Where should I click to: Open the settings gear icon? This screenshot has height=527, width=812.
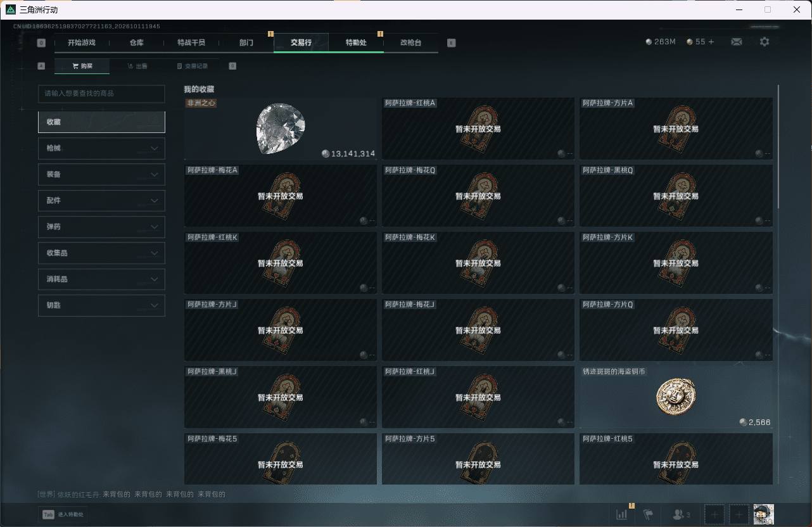pos(764,42)
